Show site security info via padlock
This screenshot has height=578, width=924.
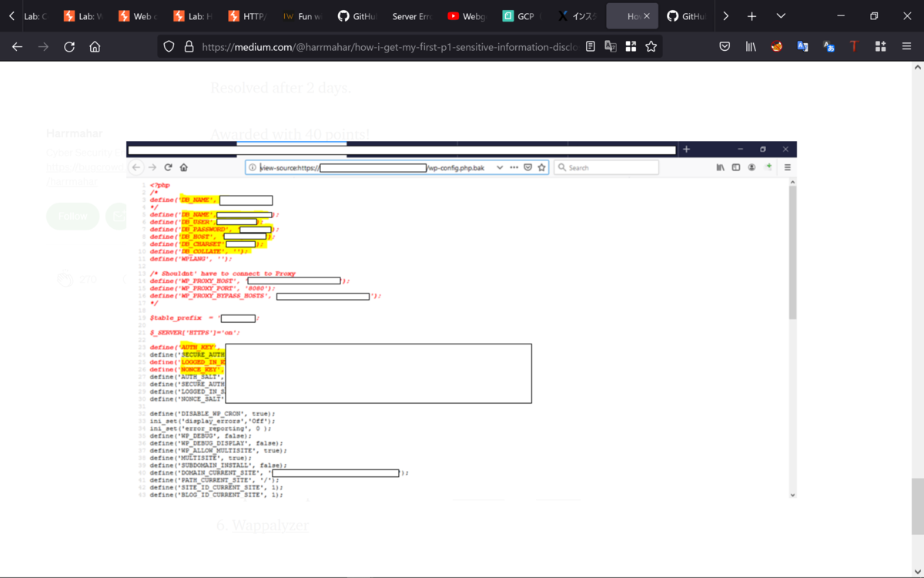[189, 47]
